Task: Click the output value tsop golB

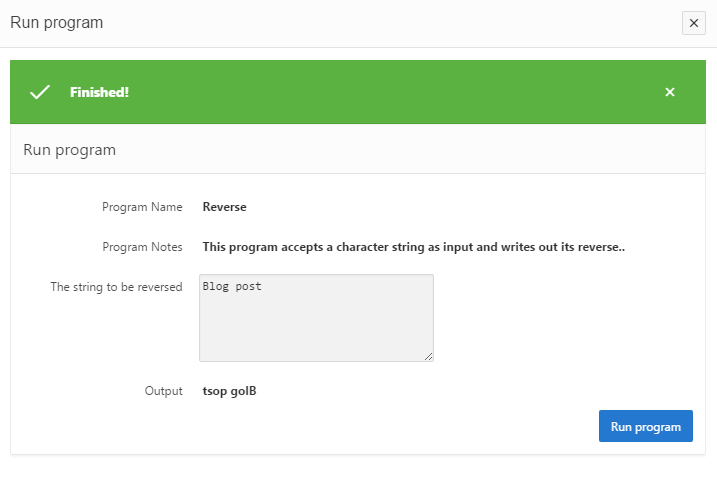Action: click(x=229, y=391)
